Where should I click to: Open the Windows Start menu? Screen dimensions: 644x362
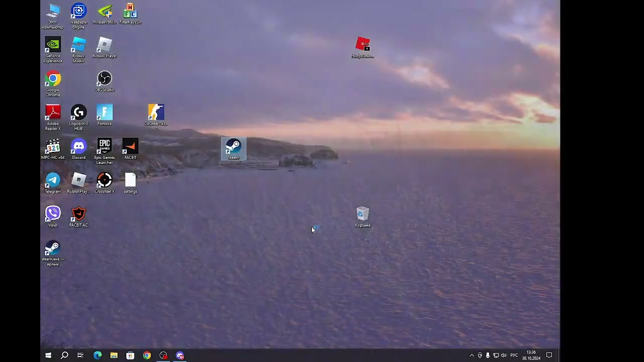(x=48, y=355)
